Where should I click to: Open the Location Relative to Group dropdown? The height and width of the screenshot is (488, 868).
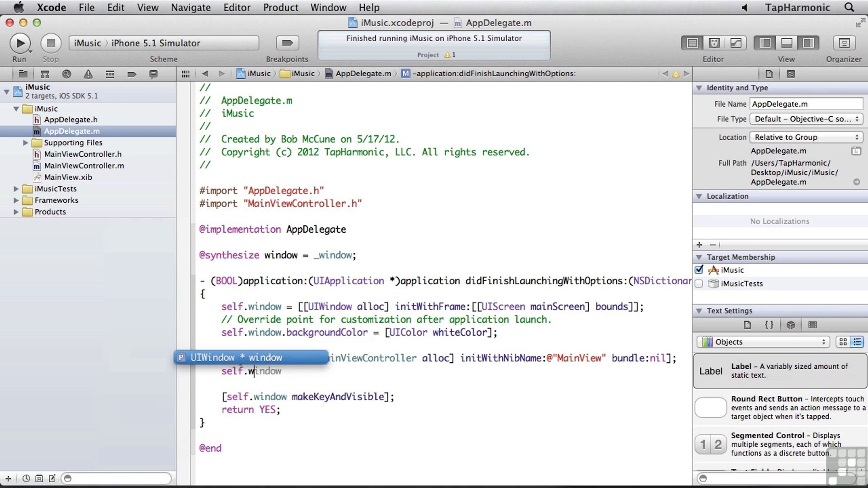(806, 137)
